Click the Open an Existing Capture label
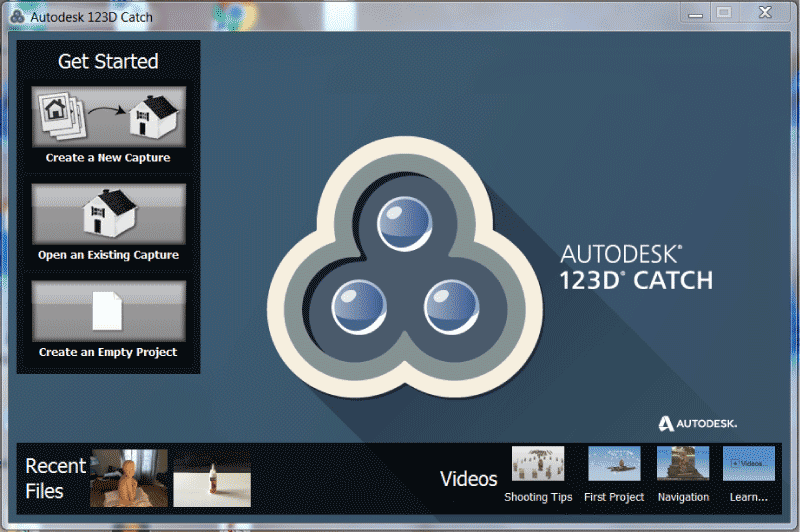800x532 pixels. (x=108, y=255)
